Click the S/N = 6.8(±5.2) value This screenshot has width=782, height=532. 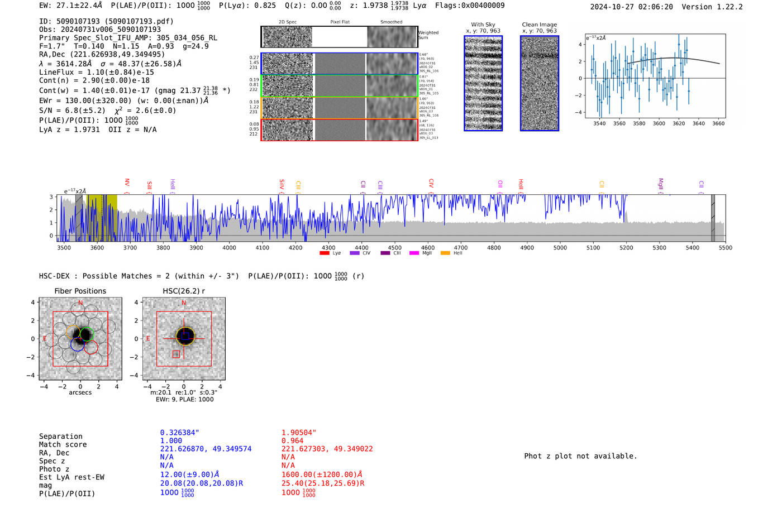72,111
